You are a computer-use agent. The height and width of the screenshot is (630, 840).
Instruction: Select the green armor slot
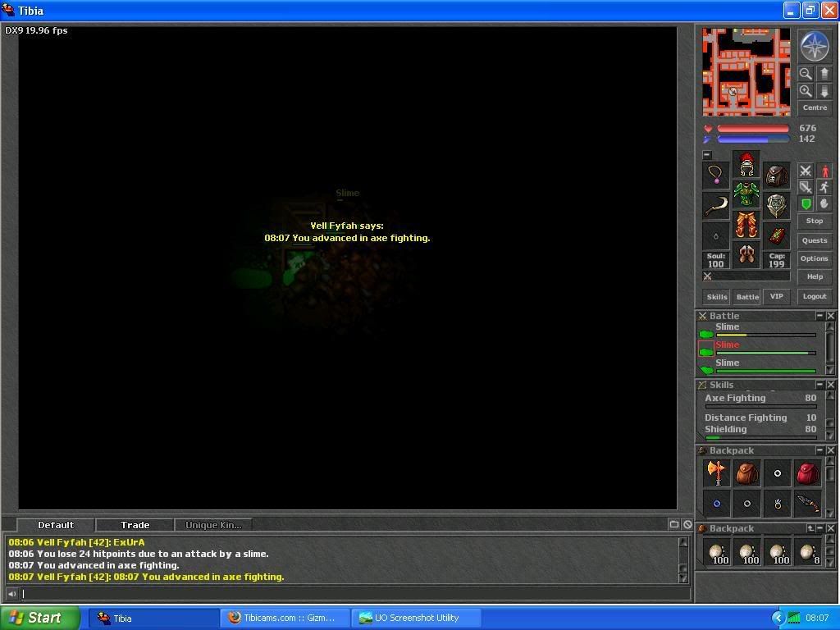[746, 194]
